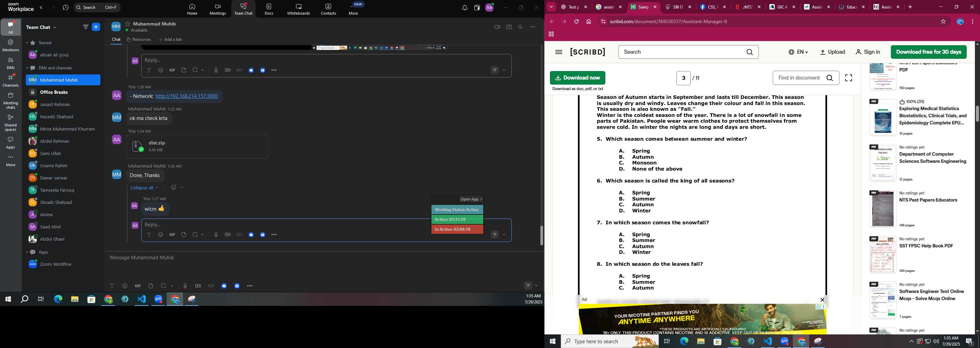Open the dist.zip file attachment
The image size is (980, 348).
coord(197,146)
